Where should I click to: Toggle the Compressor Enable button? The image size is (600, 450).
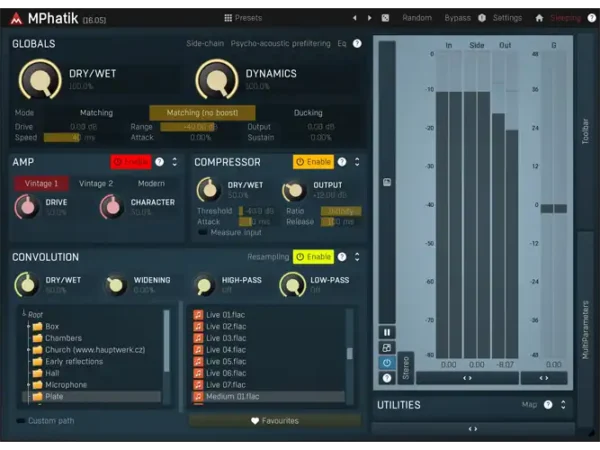[313, 162]
